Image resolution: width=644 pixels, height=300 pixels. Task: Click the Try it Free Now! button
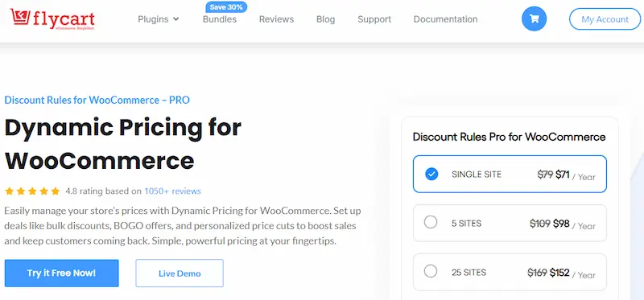pyautogui.click(x=62, y=273)
